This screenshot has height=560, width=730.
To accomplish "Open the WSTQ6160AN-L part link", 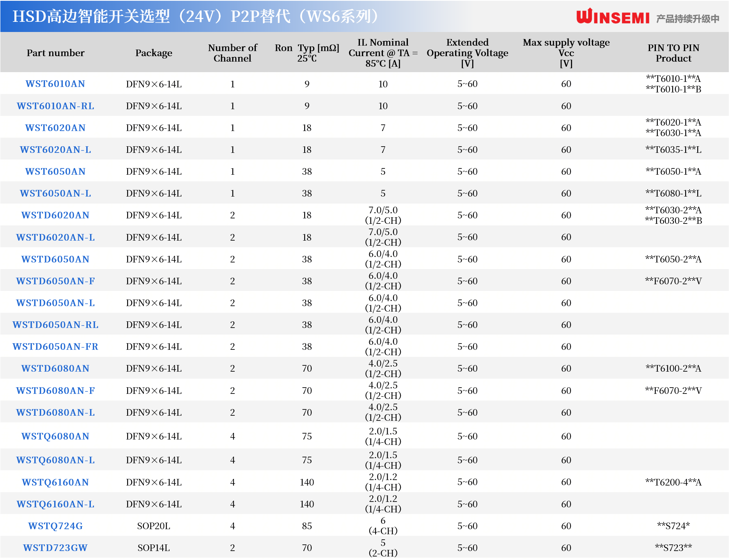I will (55, 504).
